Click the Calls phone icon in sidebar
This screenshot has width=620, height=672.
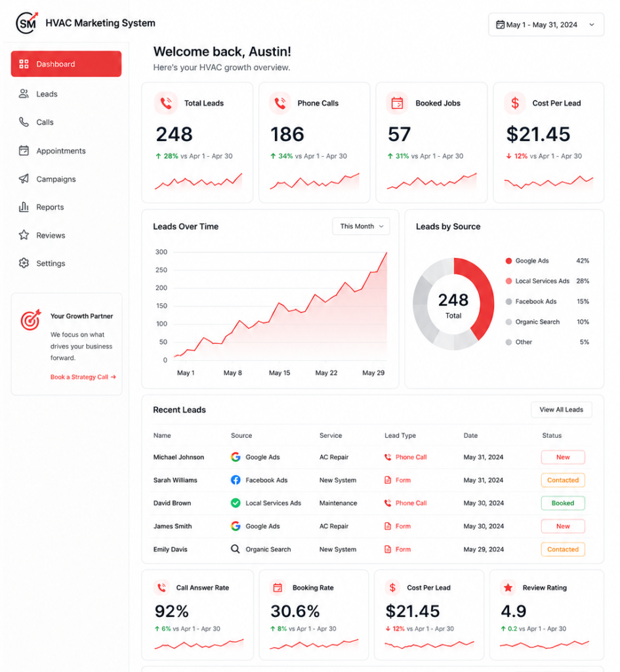point(24,122)
